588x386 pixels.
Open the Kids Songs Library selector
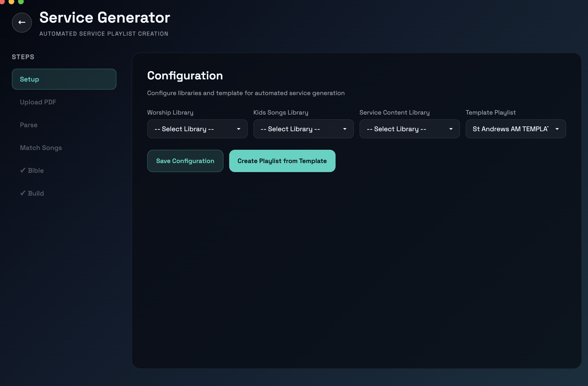(x=303, y=129)
